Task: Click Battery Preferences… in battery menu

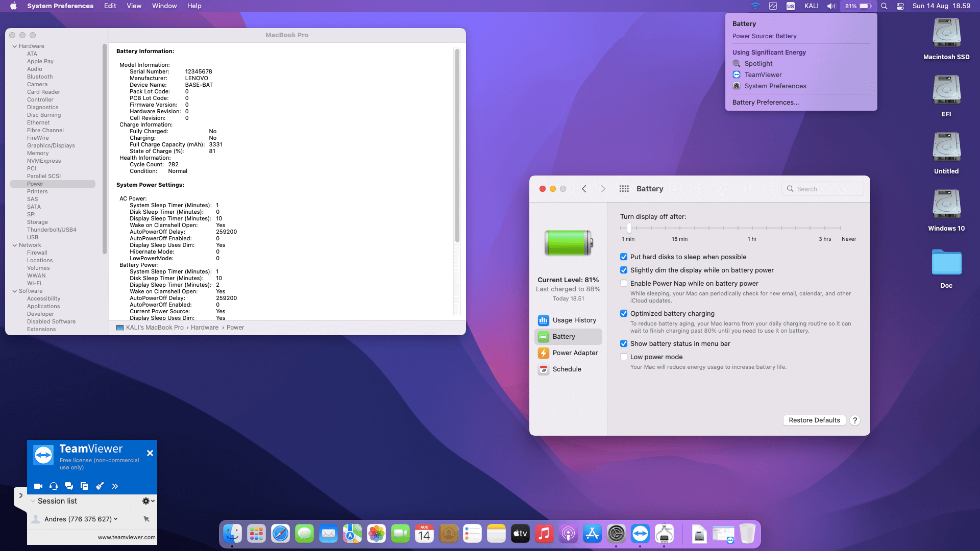Action: pos(765,103)
